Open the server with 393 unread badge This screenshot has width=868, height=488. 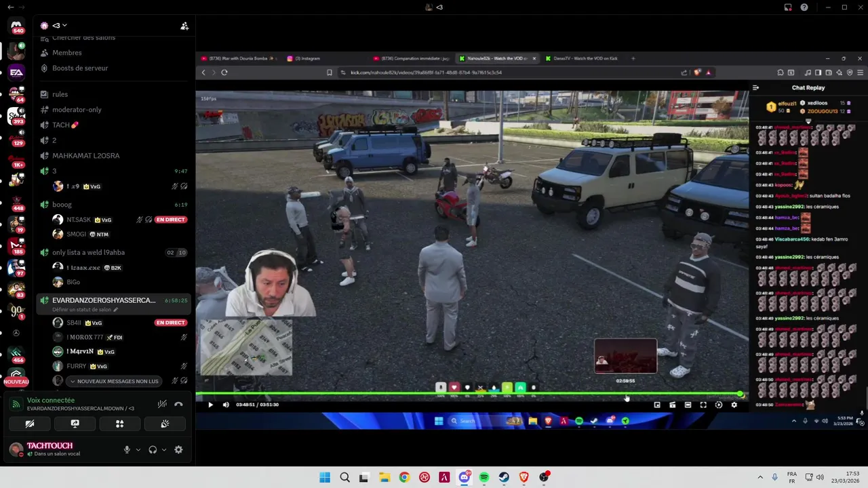(x=16, y=116)
